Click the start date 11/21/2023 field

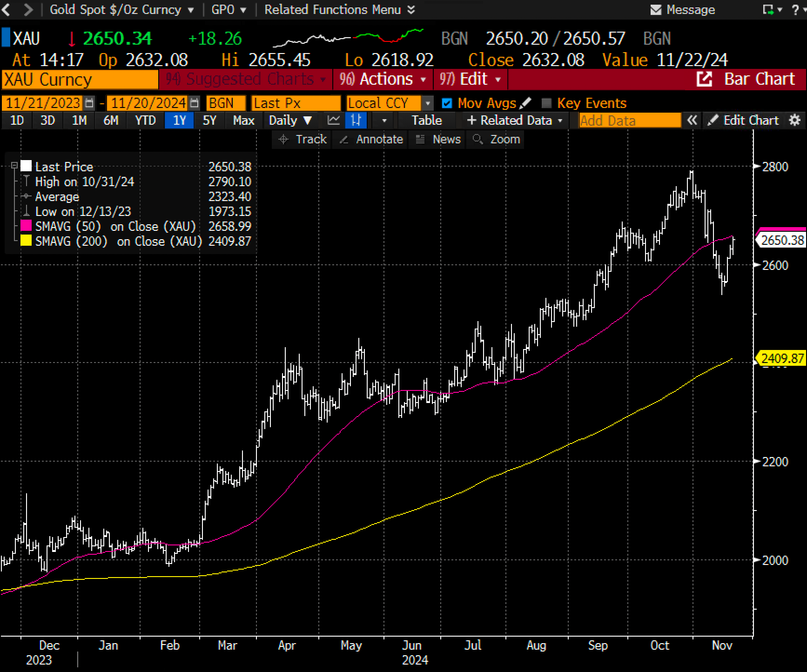coord(42,103)
